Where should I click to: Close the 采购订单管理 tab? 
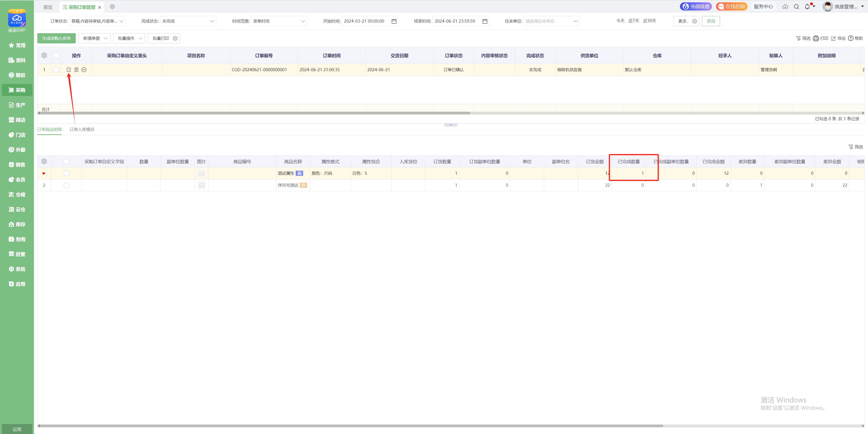[100, 7]
